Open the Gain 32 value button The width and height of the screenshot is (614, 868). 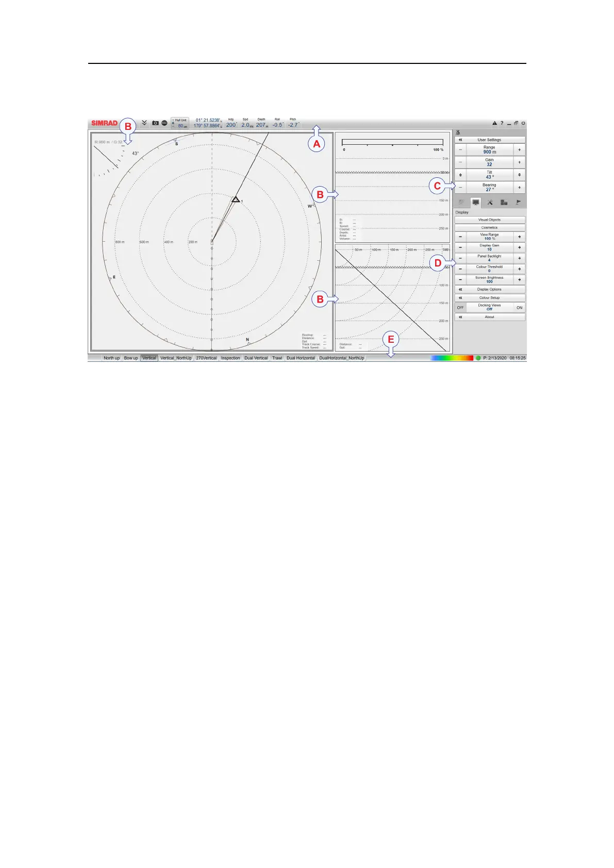coord(490,162)
